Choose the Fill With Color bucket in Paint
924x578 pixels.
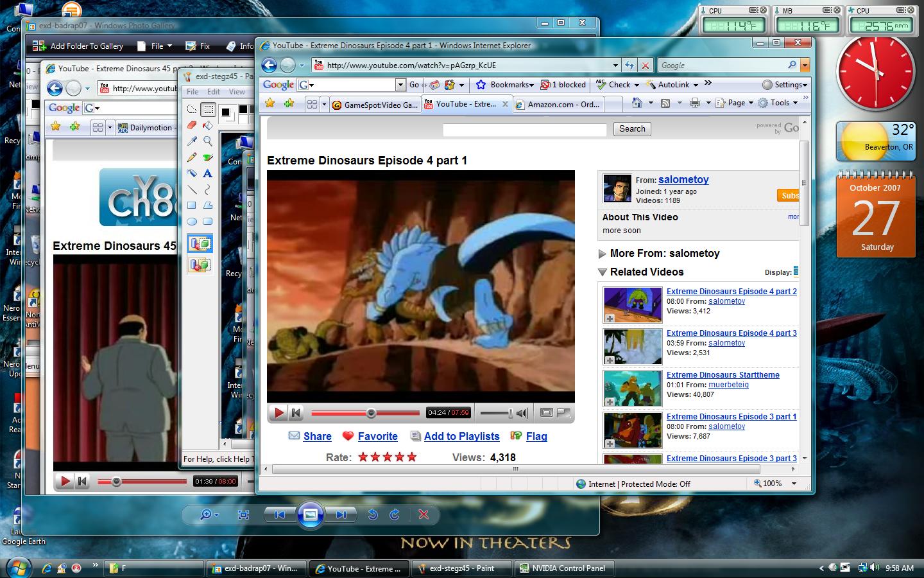coord(208,125)
